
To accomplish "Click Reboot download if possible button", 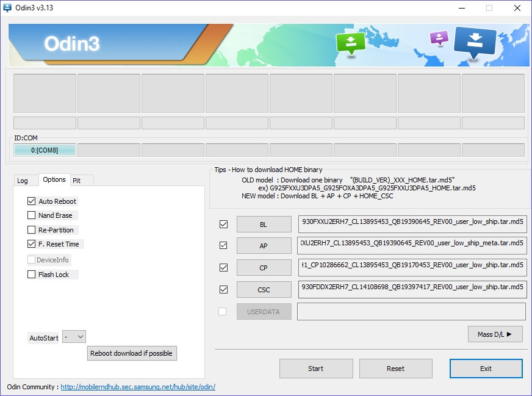I will point(132,353).
